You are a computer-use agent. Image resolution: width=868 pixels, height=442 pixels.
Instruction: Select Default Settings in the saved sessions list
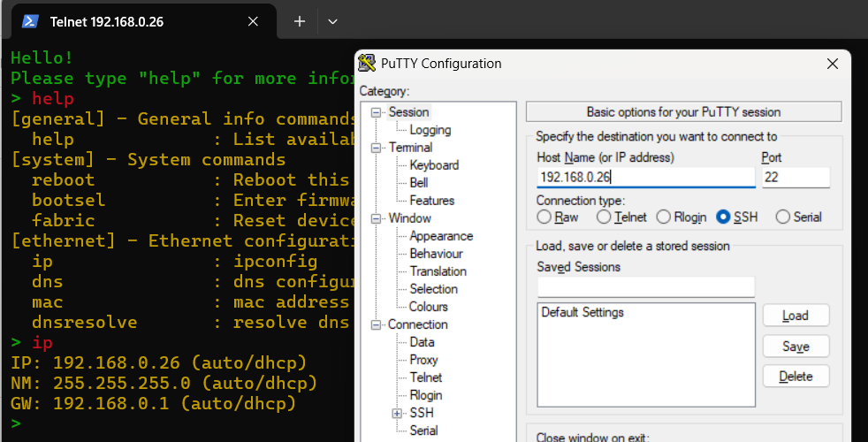click(582, 312)
